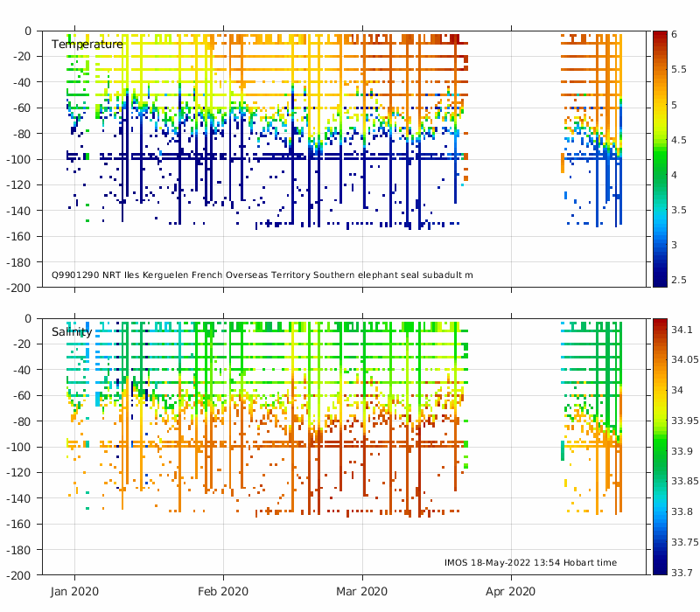
Task: Click the Q9901290 seal description text
Action: (x=262, y=275)
